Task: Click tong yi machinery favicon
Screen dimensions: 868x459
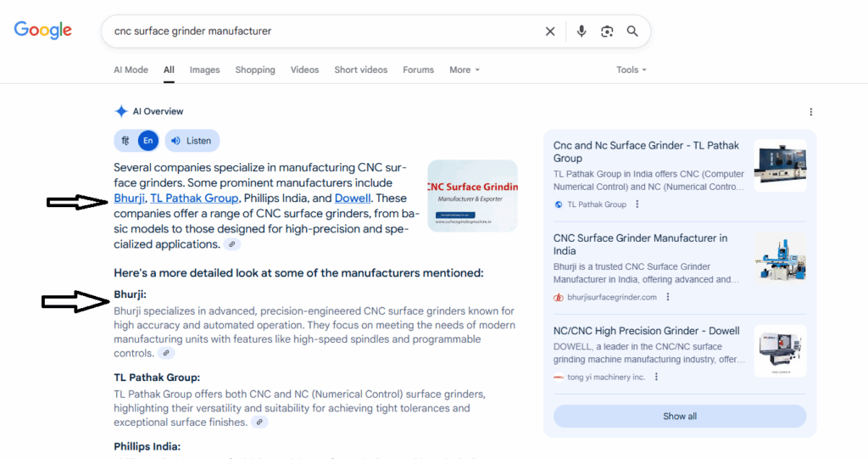Action: click(x=559, y=377)
